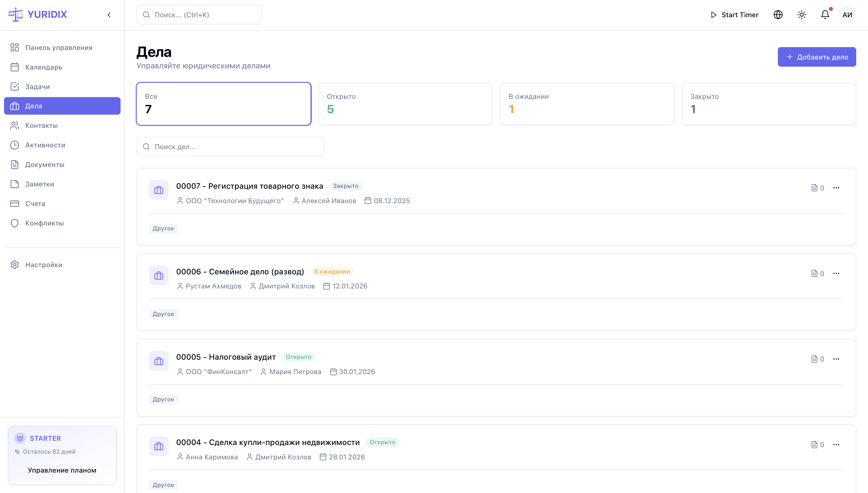Screen dimensions: 868x493
Task: Open the Счета section in sidebar
Action: pos(35,203)
